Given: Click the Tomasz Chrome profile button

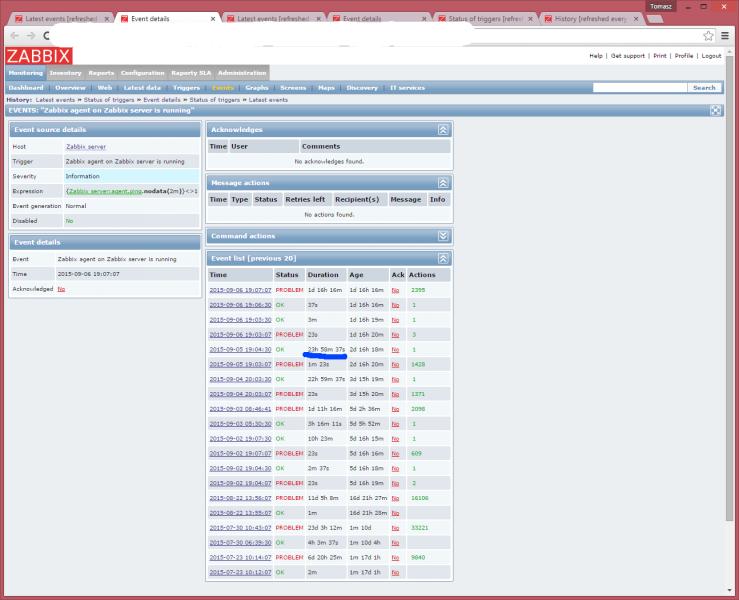Looking at the screenshot, I should pyautogui.click(x=660, y=6).
